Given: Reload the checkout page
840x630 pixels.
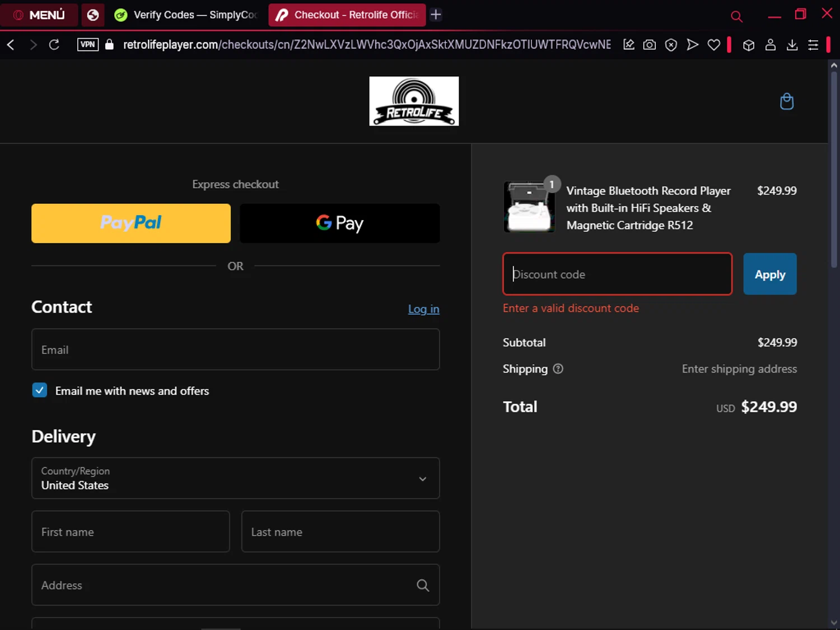Looking at the screenshot, I should click(x=54, y=45).
